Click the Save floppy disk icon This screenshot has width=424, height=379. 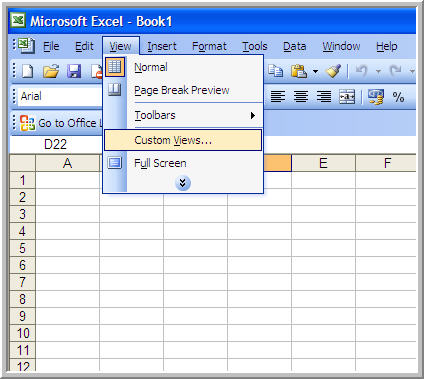click(x=74, y=71)
